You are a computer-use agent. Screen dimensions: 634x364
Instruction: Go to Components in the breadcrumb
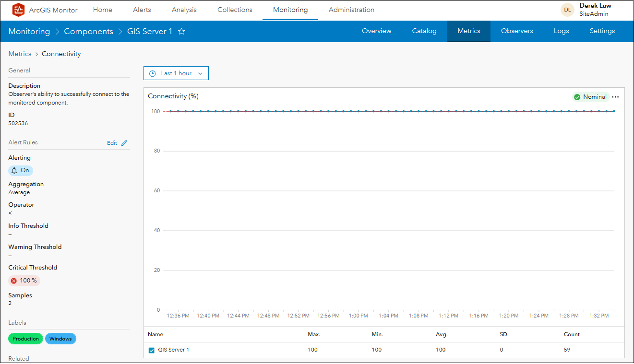(89, 32)
